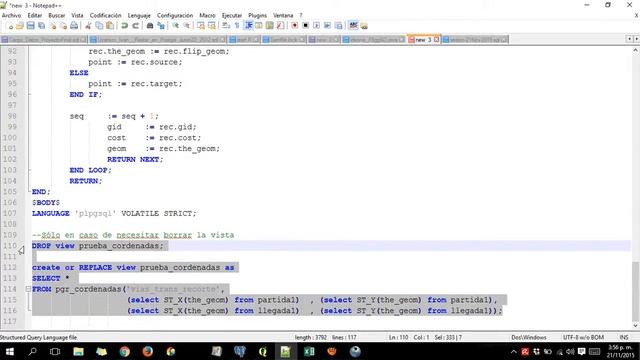Click the Task View taskbar icon
Viewport: 640px width, 360px height.
tap(55, 351)
